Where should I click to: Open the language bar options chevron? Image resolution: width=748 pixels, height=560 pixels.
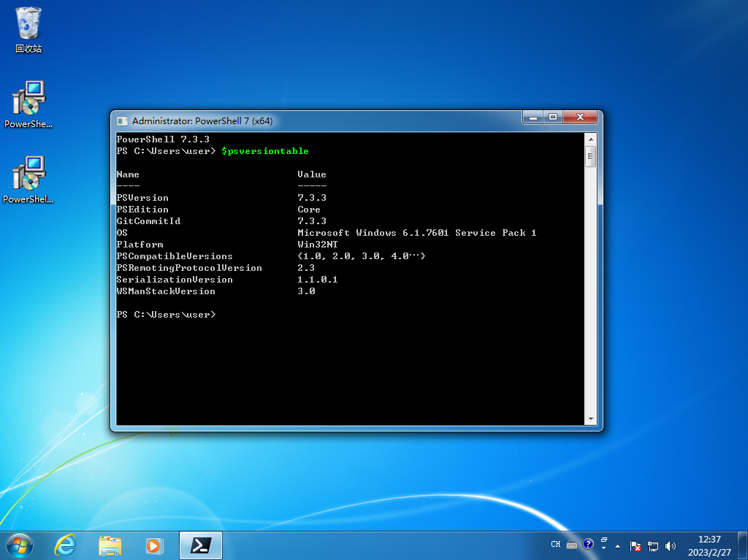pos(603,545)
